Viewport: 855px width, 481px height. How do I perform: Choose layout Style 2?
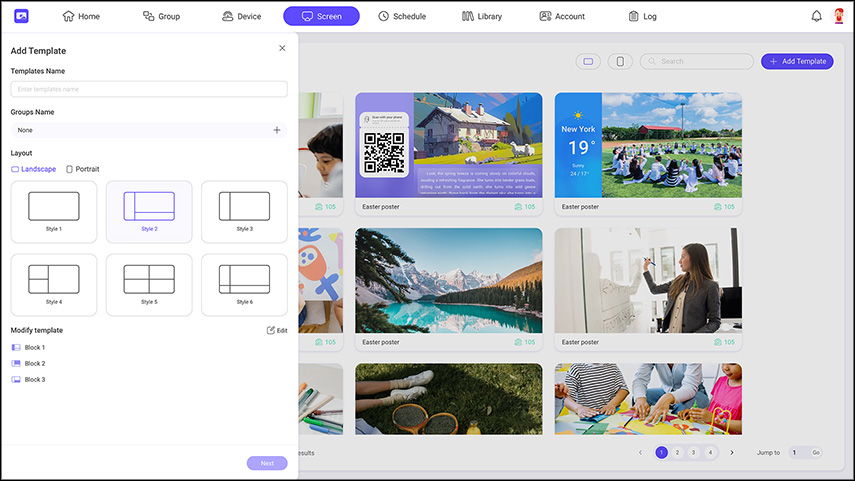click(149, 212)
